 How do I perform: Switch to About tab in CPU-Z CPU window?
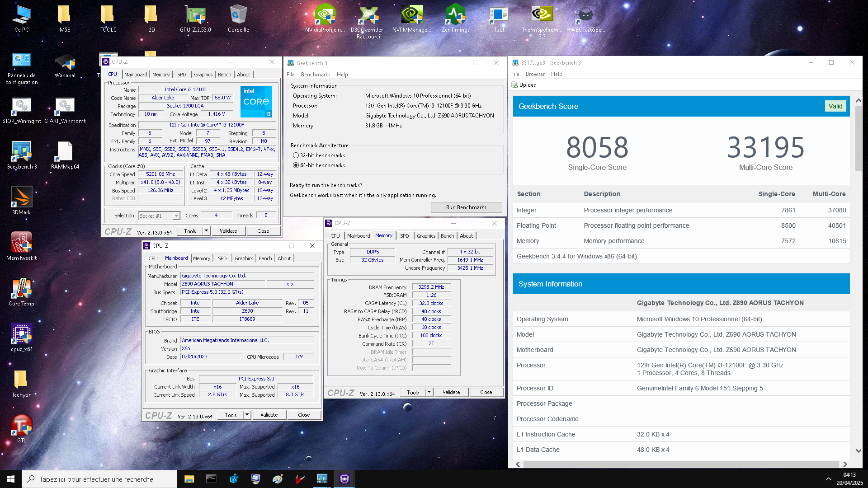click(x=244, y=75)
